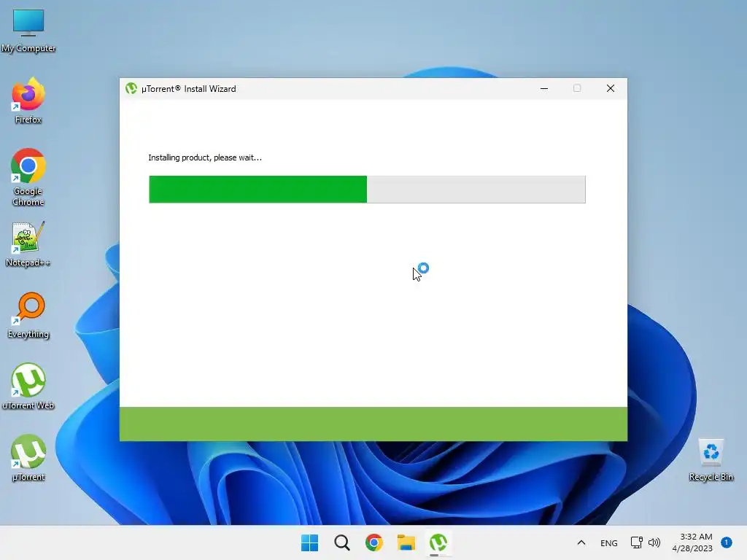Open the clock and calendar flyout
747x560 pixels.
pyautogui.click(x=692, y=542)
